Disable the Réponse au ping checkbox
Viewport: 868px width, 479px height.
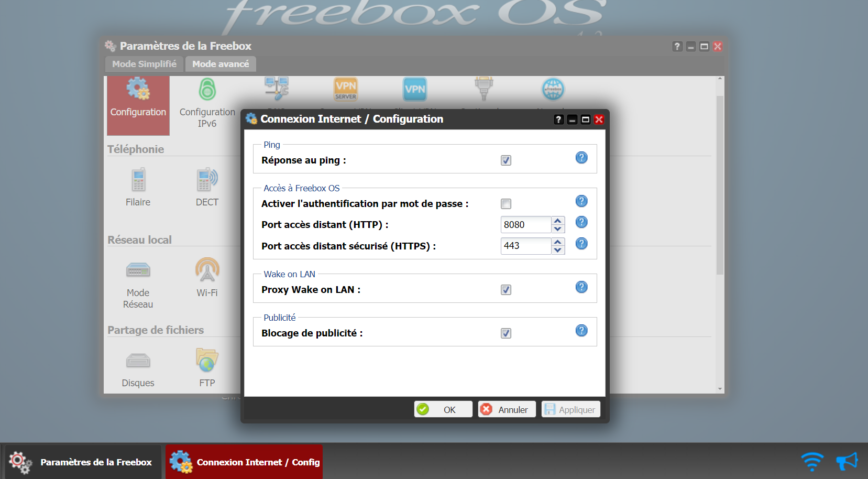pos(506,160)
